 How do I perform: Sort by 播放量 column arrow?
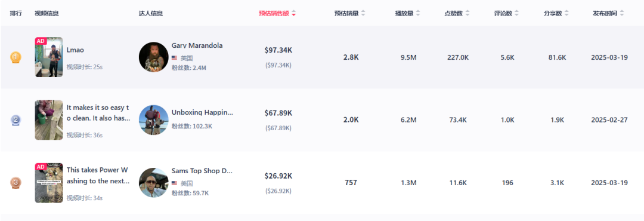click(417, 14)
